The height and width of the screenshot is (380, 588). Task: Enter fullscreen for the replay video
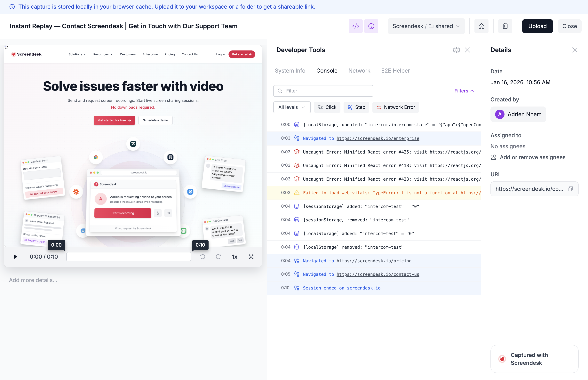pyautogui.click(x=251, y=257)
